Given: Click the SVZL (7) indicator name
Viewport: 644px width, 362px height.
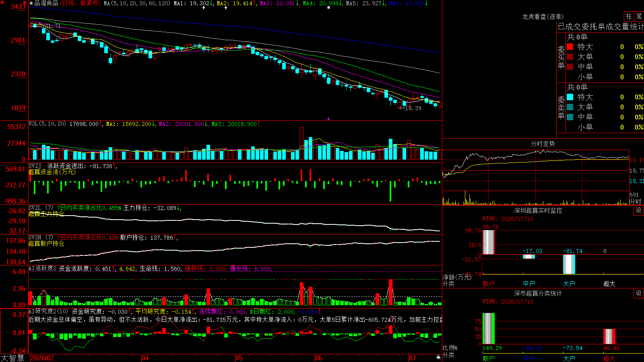Looking at the screenshot, I should tap(41, 208).
